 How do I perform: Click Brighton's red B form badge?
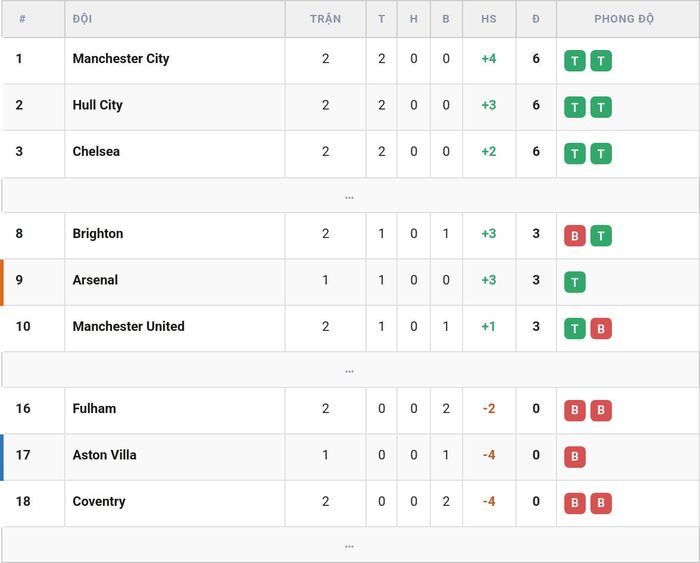click(x=575, y=236)
